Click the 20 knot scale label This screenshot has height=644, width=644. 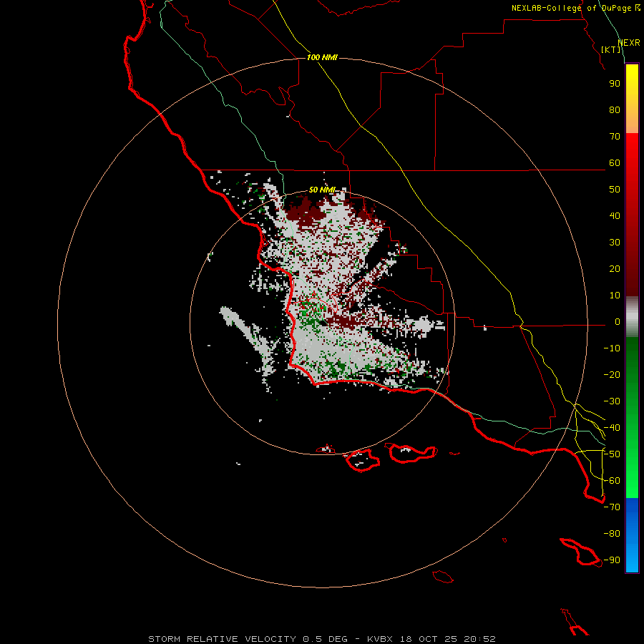tap(615, 268)
